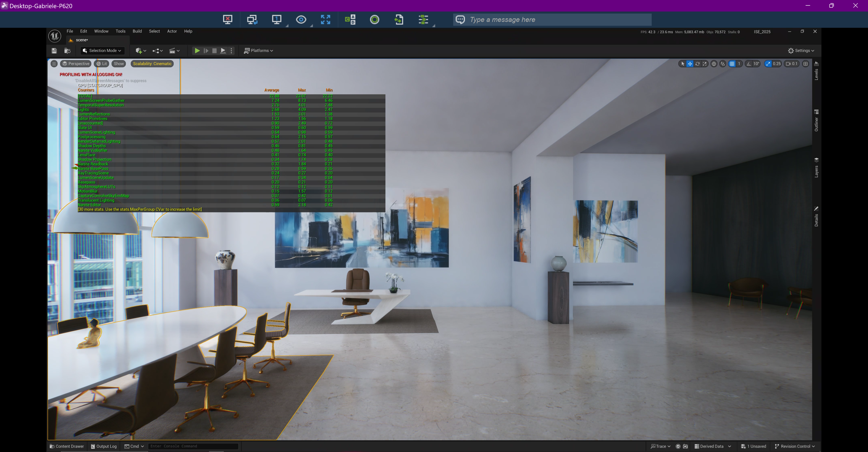
Task: Click the Scalability: Cinematic button
Action: click(x=152, y=64)
